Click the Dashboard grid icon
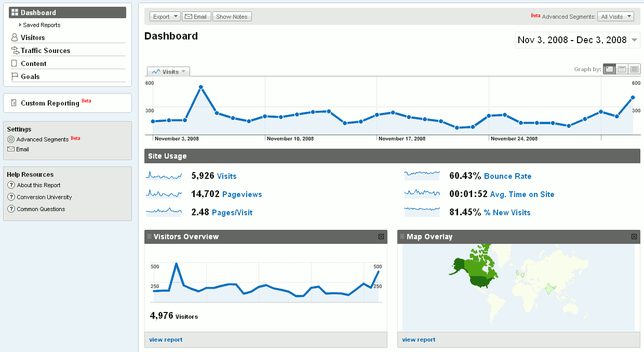Screen dimensions: 644x352 16,11
